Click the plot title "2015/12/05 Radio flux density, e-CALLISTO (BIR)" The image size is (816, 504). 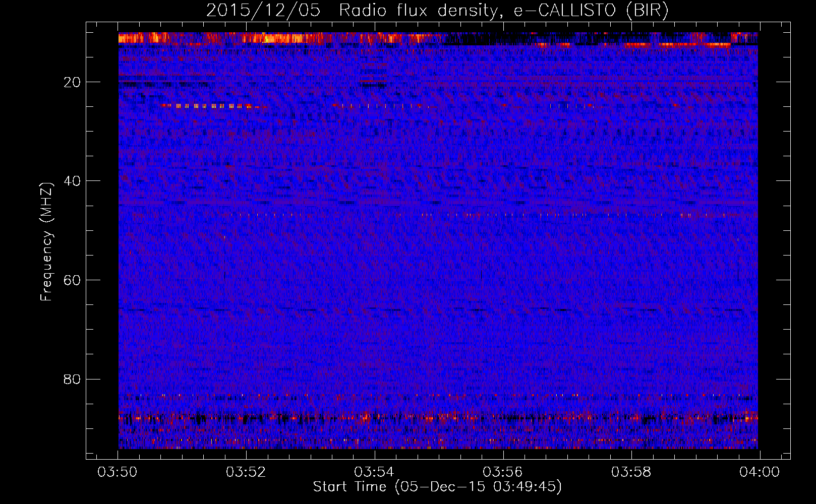(x=437, y=11)
